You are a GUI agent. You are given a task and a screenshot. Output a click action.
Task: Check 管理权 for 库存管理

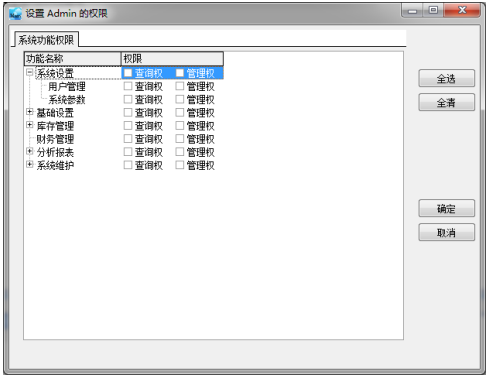point(180,126)
